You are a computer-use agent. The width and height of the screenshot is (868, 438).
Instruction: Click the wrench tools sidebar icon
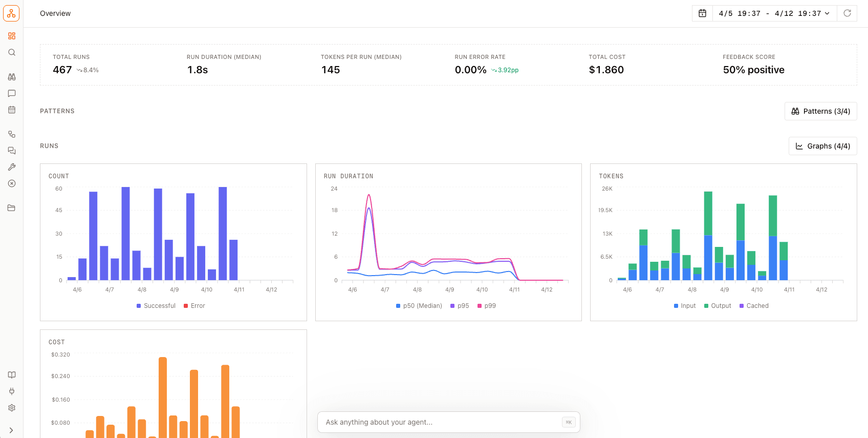pos(12,167)
